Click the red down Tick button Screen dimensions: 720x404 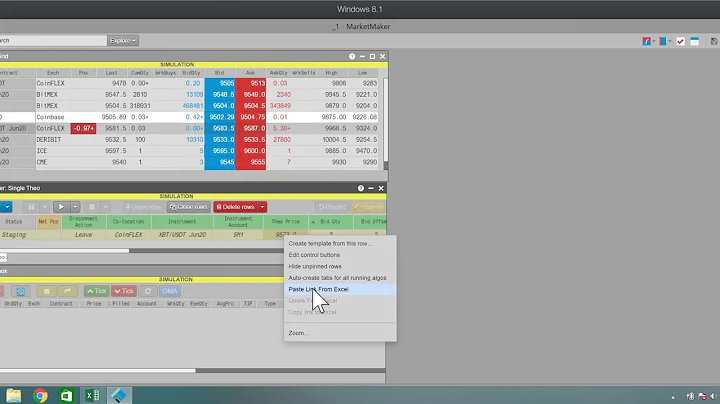(x=124, y=291)
